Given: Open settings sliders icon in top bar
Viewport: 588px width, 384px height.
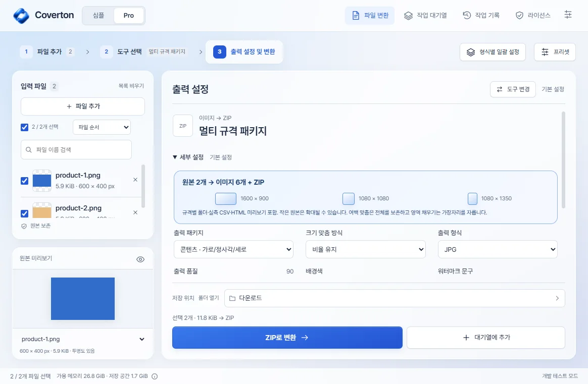Looking at the screenshot, I should coord(568,15).
